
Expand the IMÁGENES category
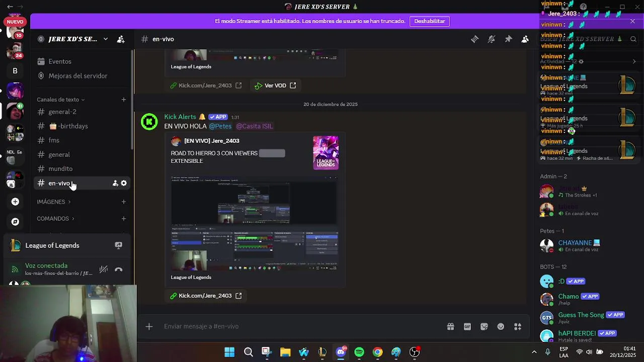pos(53,202)
